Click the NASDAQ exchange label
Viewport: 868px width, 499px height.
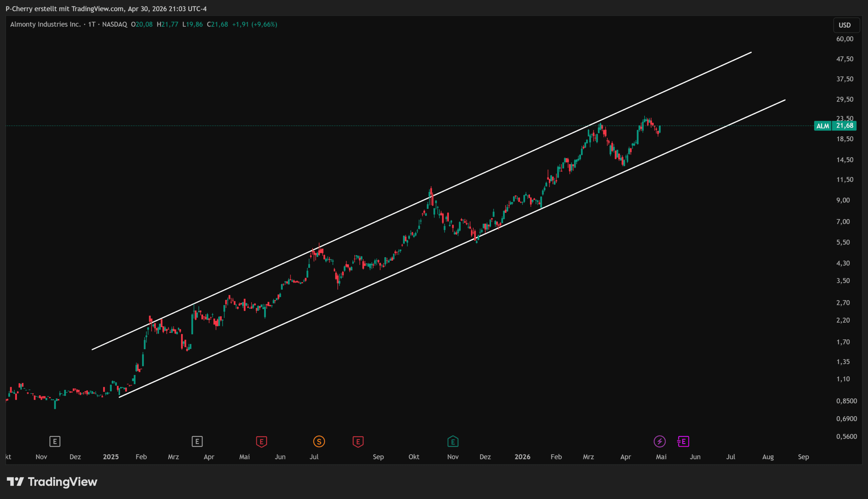tap(115, 24)
